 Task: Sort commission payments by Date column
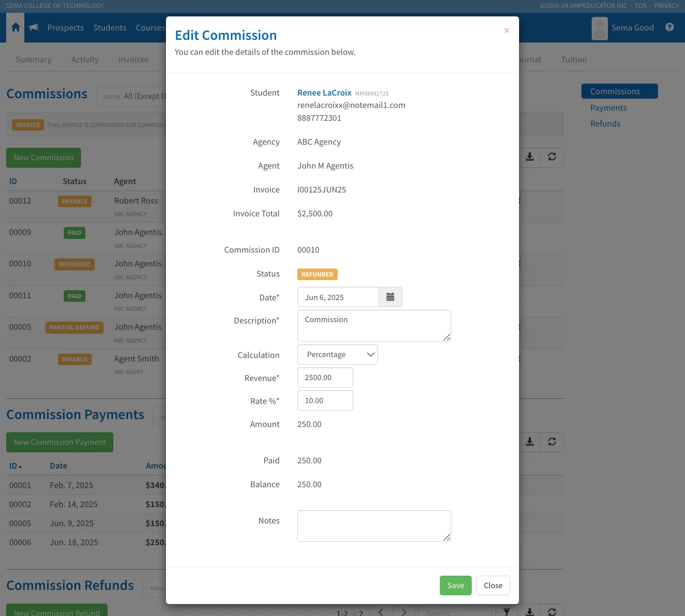pyautogui.click(x=58, y=466)
